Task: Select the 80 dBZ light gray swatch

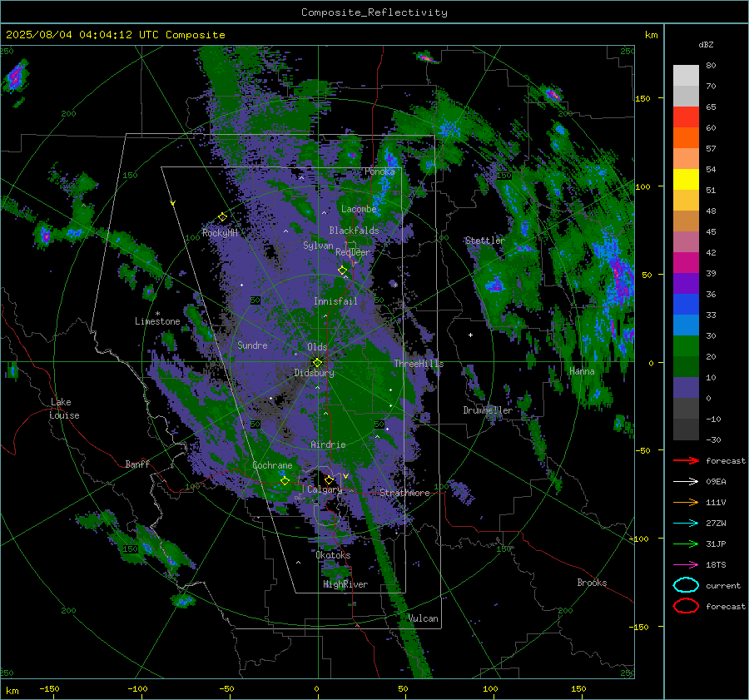Action: (x=686, y=75)
